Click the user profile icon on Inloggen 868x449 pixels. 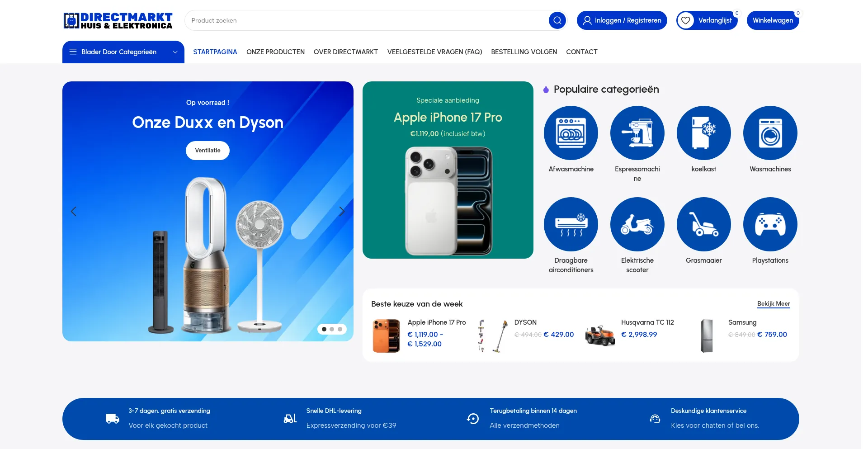(x=587, y=20)
